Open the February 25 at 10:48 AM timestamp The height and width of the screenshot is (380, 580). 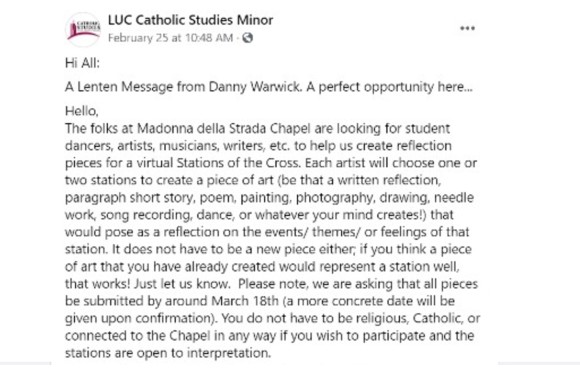(x=171, y=38)
